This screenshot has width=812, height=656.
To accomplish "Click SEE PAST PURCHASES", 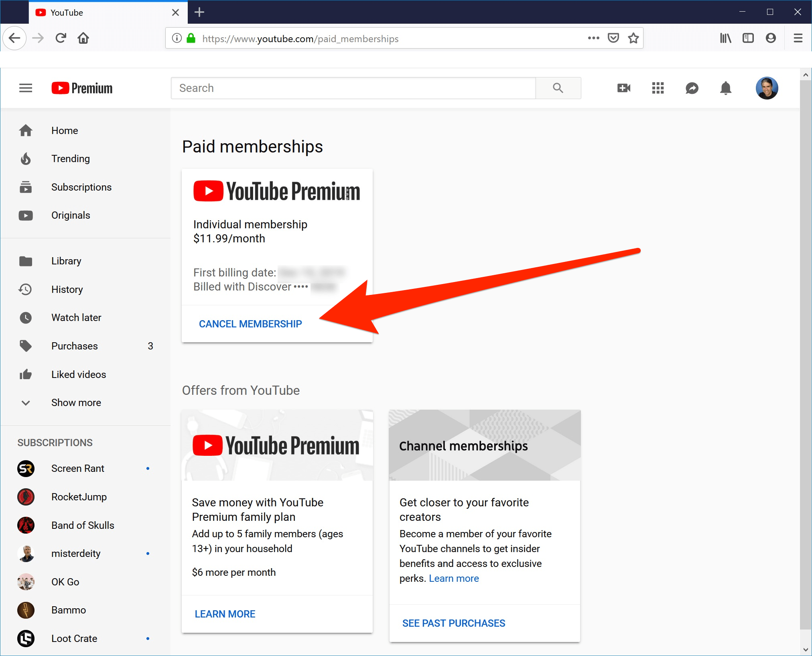I will pyautogui.click(x=453, y=623).
